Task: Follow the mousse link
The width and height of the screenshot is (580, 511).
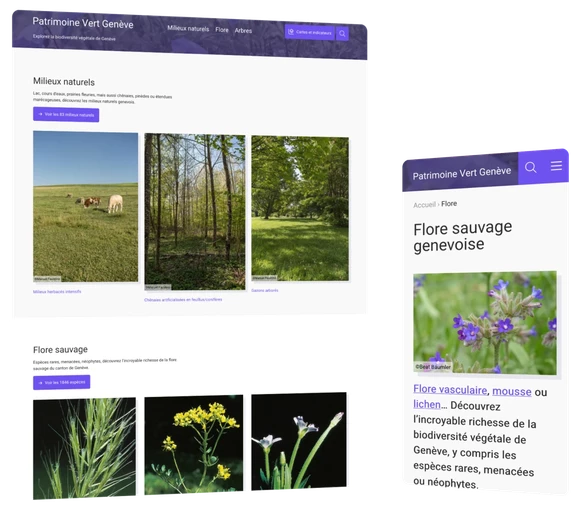Action: click(512, 391)
